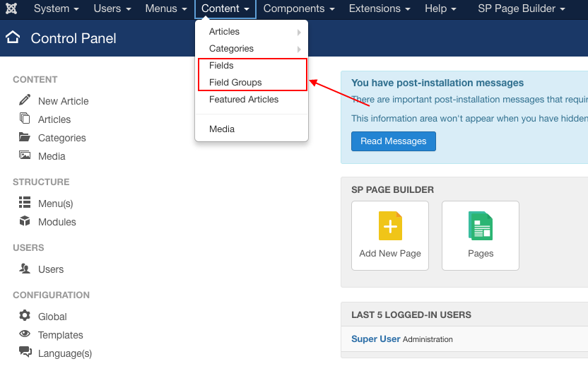The image size is (588, 371).
Task: Click the Global configuration gear icon
Action: click(x=25, y=316)
